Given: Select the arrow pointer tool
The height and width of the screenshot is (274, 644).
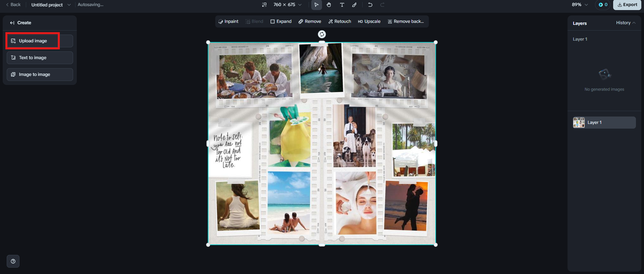Looking at the screenshot, I should tap(316, 5).
